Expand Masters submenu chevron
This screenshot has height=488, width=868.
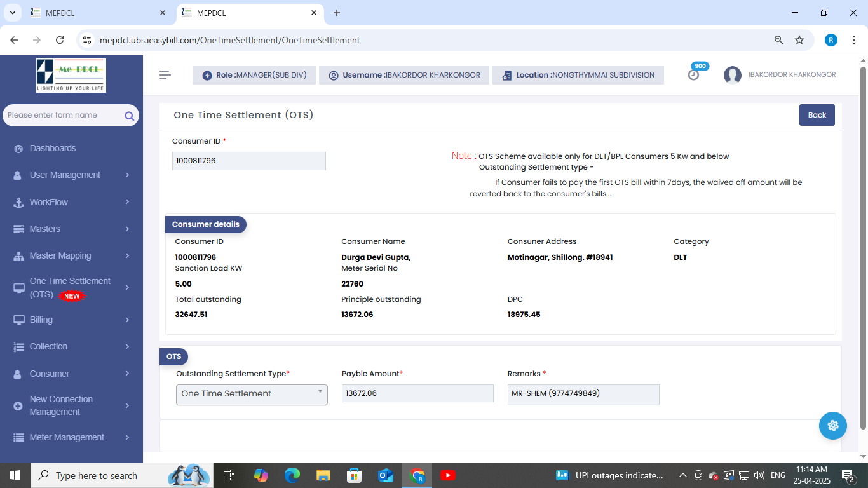point(127,229)
